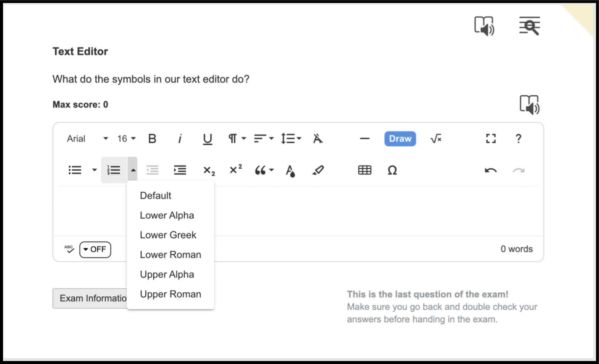Screen dimensions: 599x364
Task: Toggle Bold formatting in the toolbar
Action: click(x=152, y=139)
